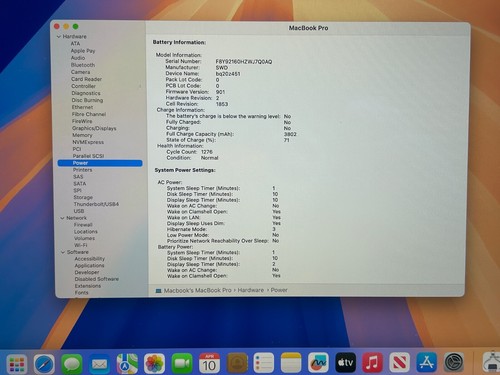500x375 pixels.
Task: Select Applications under Software
Action: pos(89,265)
